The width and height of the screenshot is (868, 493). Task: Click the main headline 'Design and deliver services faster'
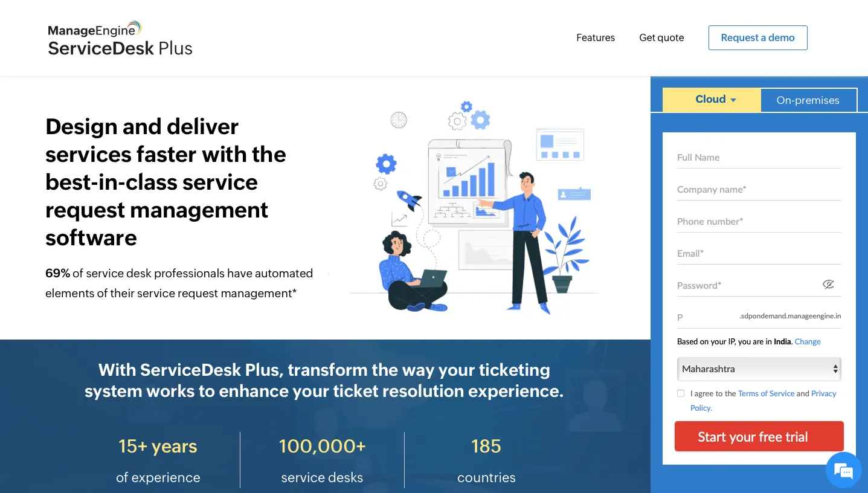pyautogui.click(x=166, y=182)
